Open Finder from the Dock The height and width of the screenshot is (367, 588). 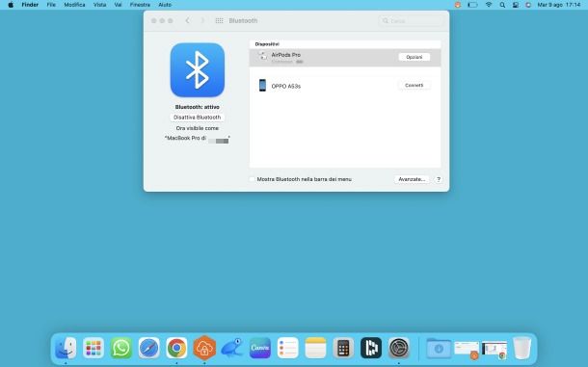click(66, 348)
